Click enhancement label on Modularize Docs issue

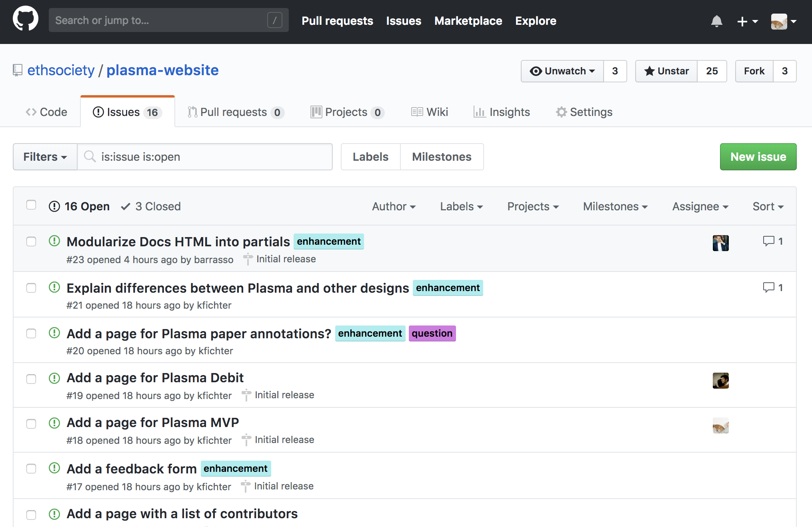329,242
